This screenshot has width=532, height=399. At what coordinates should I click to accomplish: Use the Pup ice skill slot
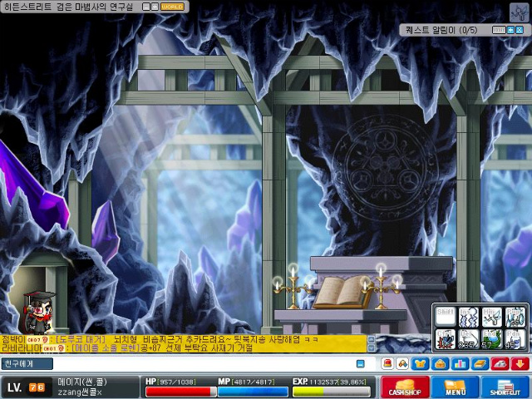pos(515,317)
